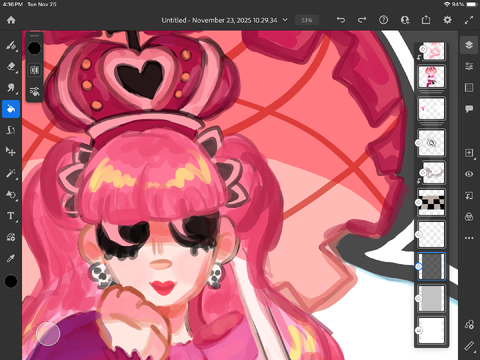Toggle visibility of the selected layer

point(469,174)
